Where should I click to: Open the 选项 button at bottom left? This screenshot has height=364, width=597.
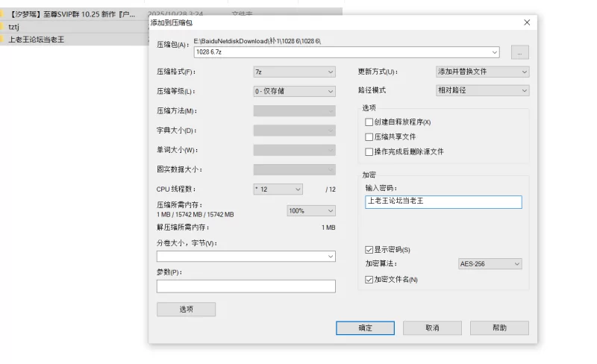click(x=186, y=310)
